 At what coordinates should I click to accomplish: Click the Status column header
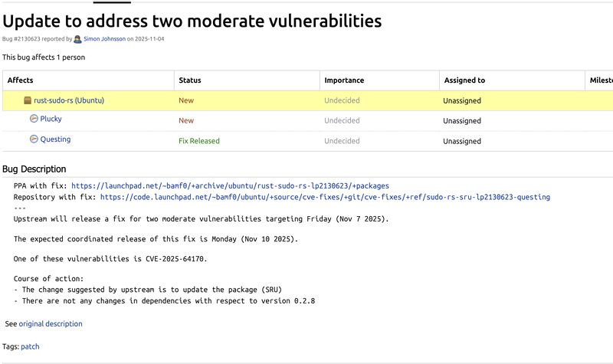[190, 80]
